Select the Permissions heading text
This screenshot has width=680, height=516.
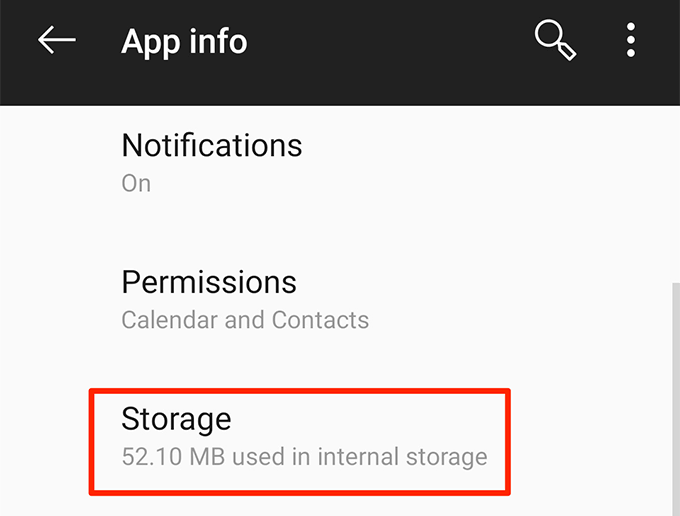(209, 283)
